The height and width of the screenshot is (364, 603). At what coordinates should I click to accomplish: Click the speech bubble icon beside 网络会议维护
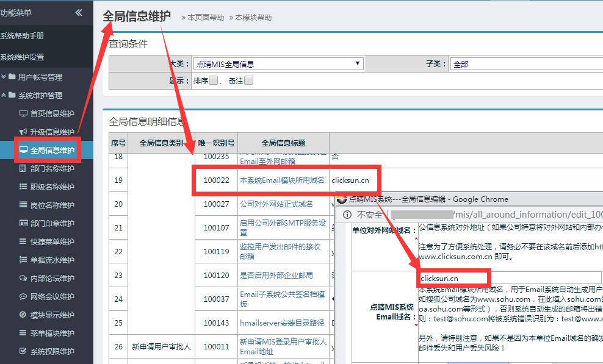point(23,296)
